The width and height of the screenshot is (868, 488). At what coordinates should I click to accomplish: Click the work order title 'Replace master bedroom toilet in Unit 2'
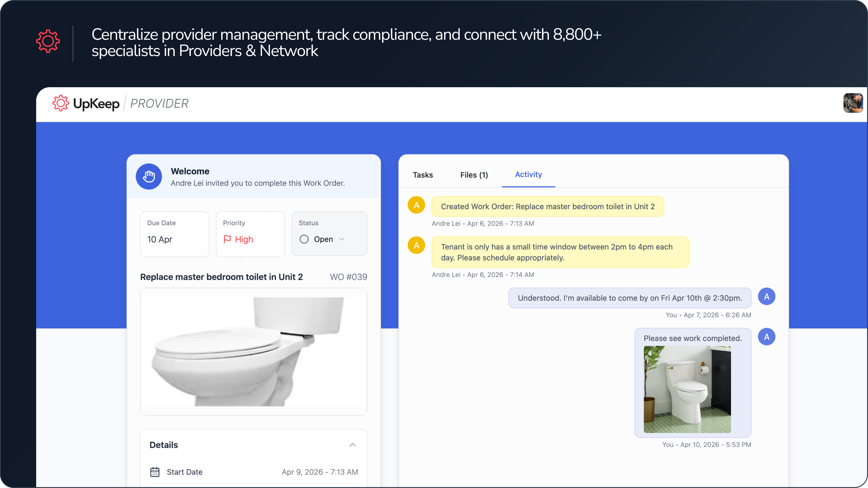coord(221,277)
